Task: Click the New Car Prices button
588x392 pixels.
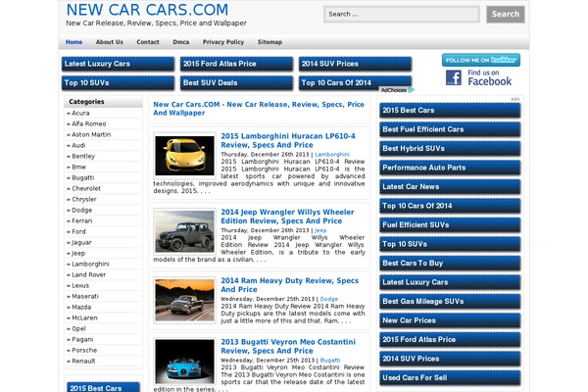Action: [450, 320]
